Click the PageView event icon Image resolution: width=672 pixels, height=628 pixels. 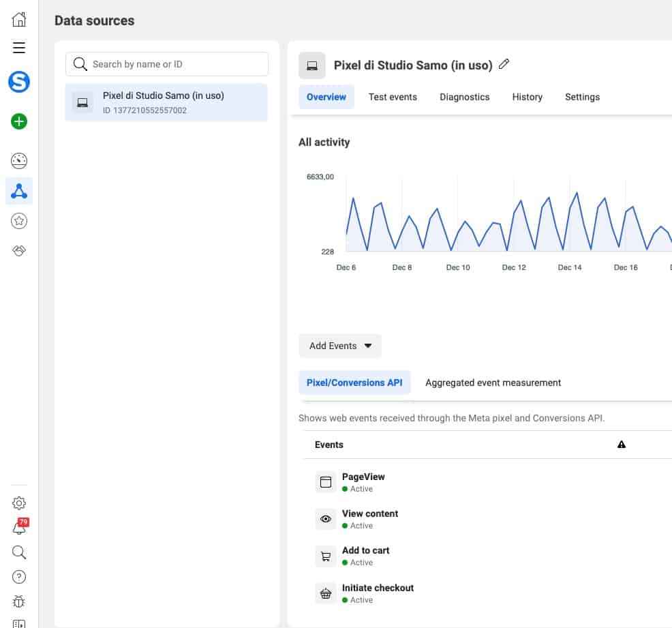point(326,482)
